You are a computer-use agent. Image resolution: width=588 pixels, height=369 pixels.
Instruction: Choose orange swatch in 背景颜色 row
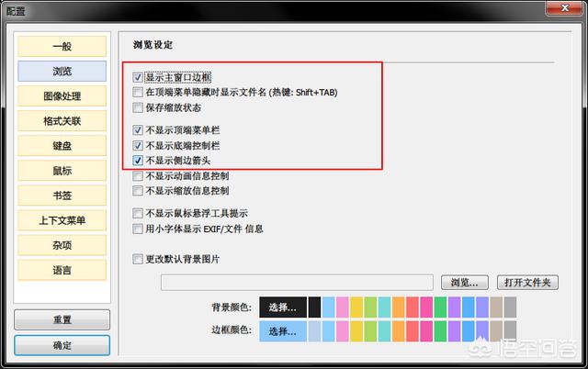(x=398, y=307)
